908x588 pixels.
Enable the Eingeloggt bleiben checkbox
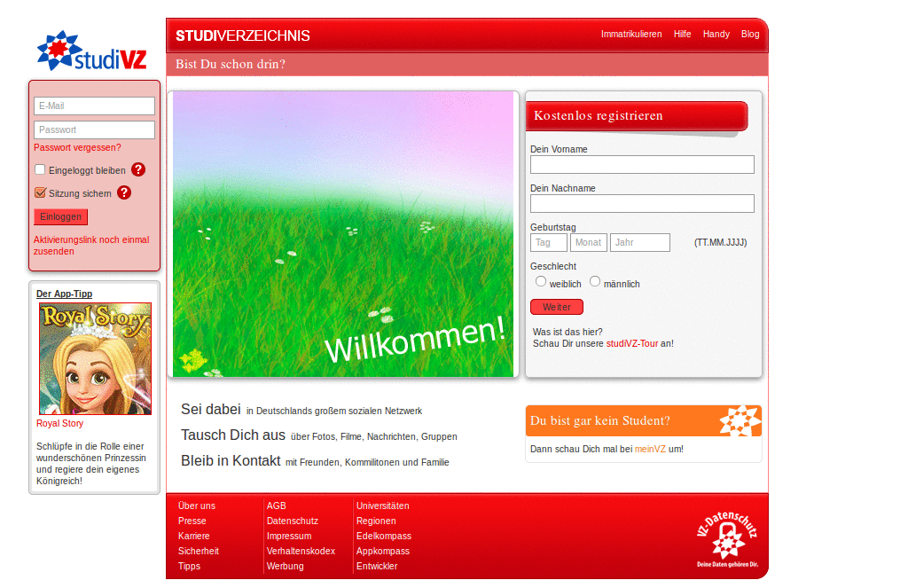(40, 169)
